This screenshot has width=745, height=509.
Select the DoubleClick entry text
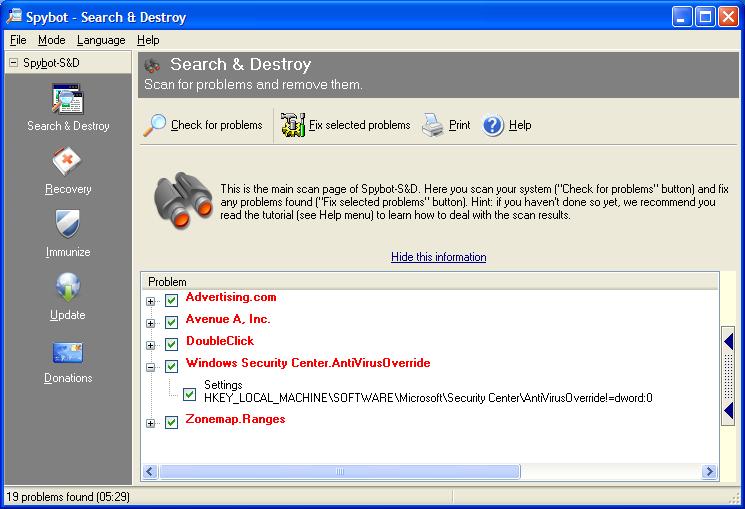click(x=220, y=341)
